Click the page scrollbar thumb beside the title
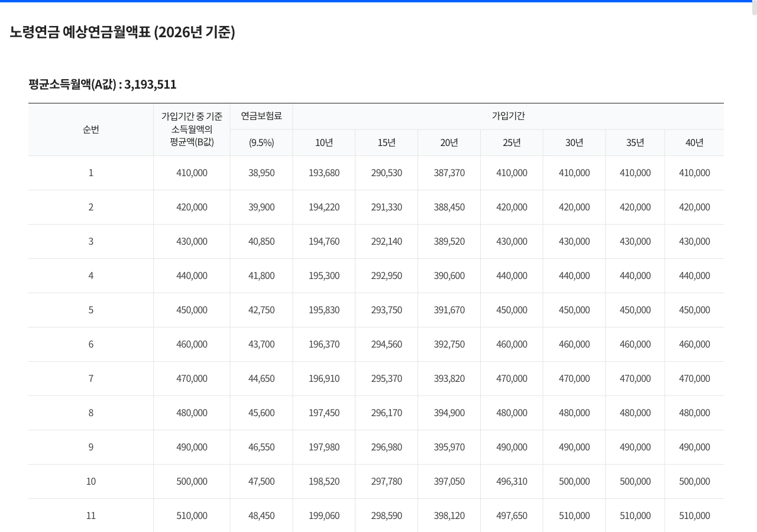This screenshot has height=532, width=757. tap(754, 8)
